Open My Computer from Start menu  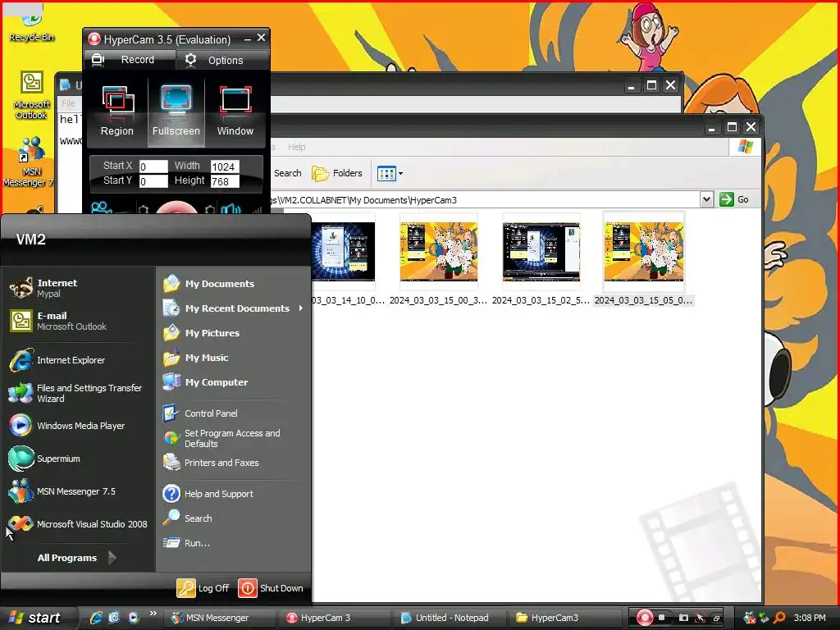[233, 382]
